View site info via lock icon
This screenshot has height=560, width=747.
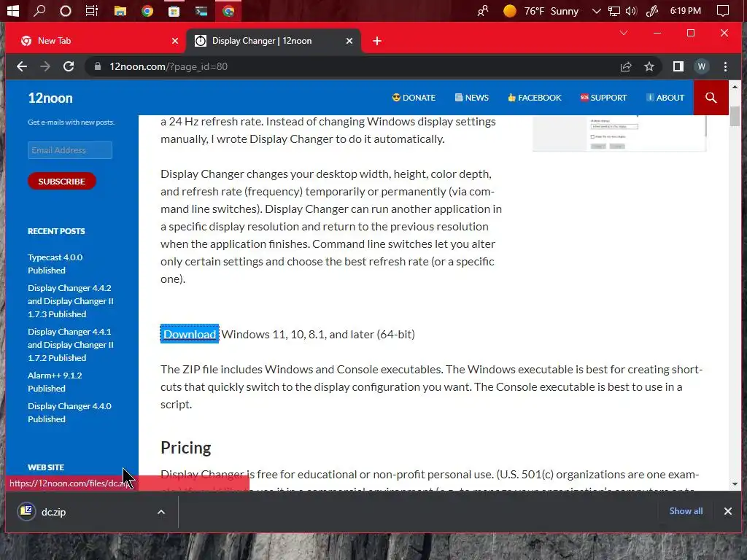tap(98, 66)
